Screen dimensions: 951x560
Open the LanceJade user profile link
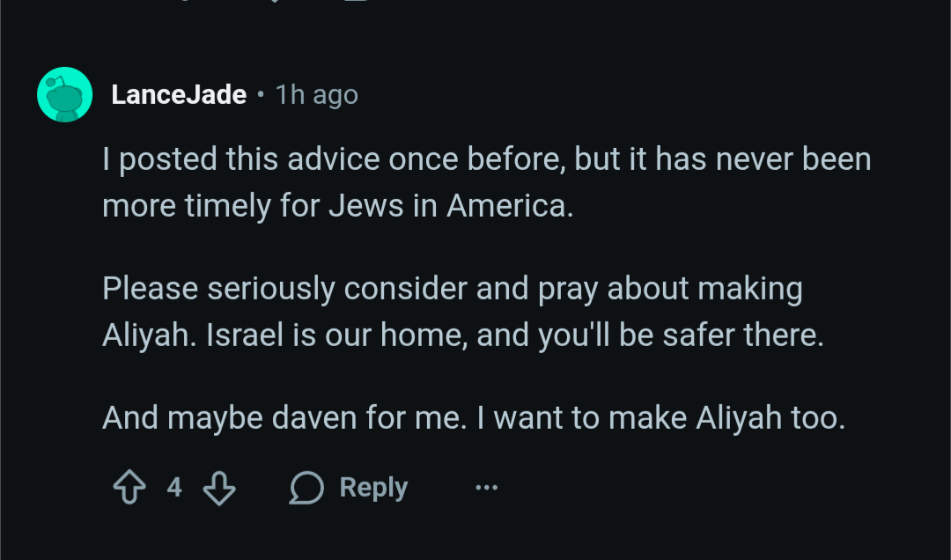point(179,95)
